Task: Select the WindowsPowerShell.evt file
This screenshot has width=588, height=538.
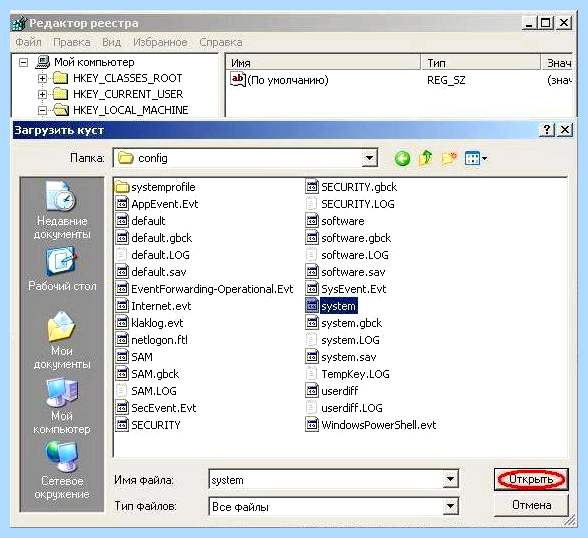Action: click(x=371, y=425)
